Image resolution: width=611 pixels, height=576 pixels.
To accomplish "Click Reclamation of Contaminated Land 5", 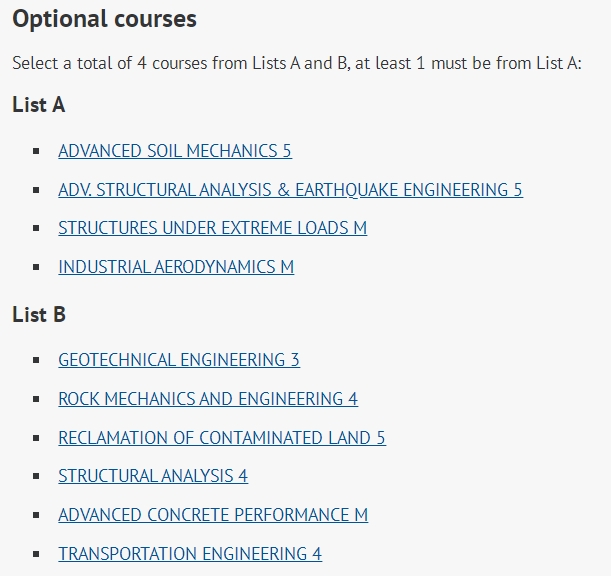I will tap(222, 438).
